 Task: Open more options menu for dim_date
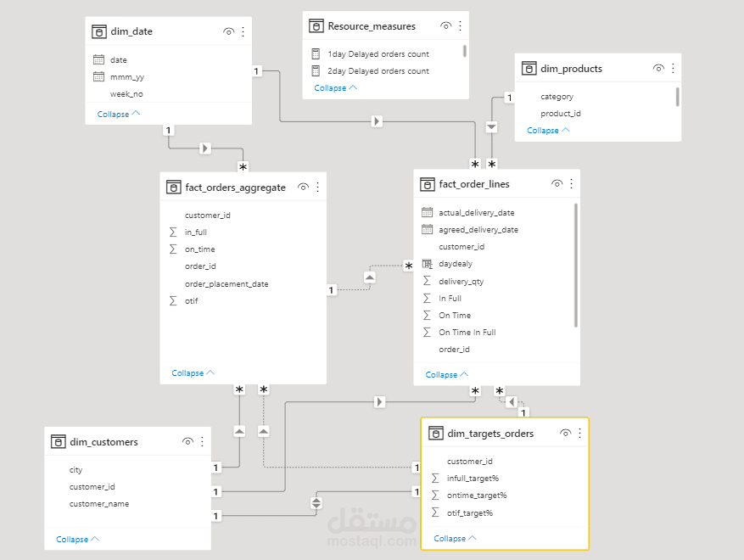point(243,31)
